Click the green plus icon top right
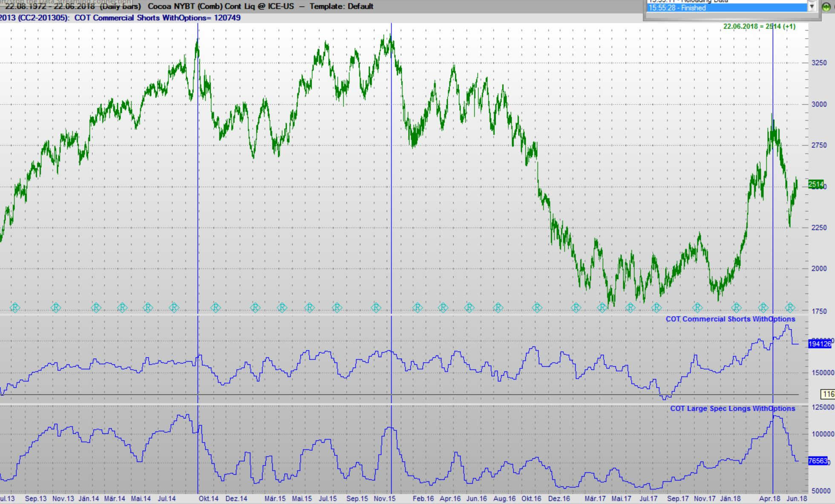 826,7
